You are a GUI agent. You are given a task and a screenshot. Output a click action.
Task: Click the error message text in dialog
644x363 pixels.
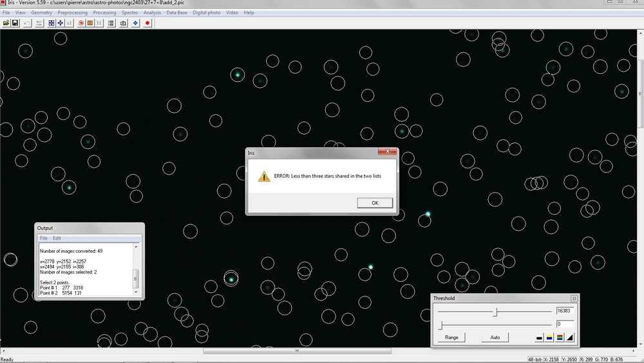click(327, 176)
